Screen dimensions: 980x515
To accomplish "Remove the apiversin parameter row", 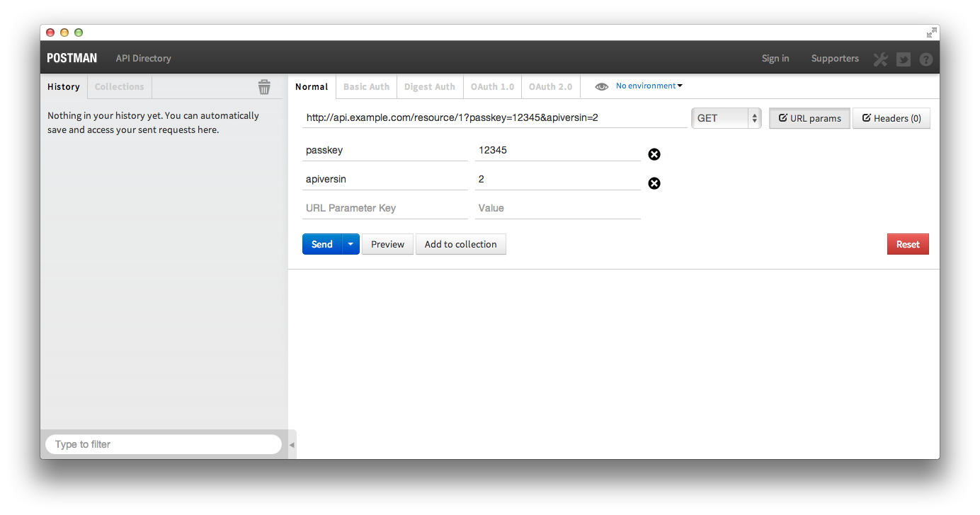I will [654, 183].
